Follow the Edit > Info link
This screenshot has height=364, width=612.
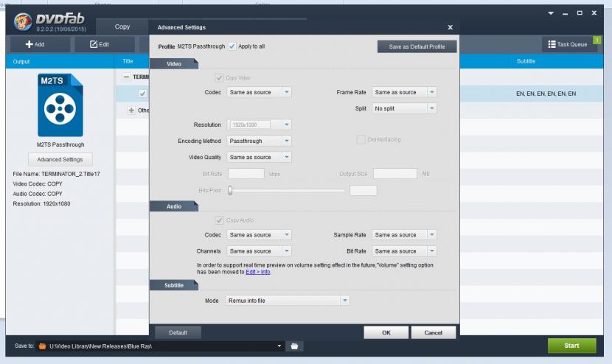point(257,272)
